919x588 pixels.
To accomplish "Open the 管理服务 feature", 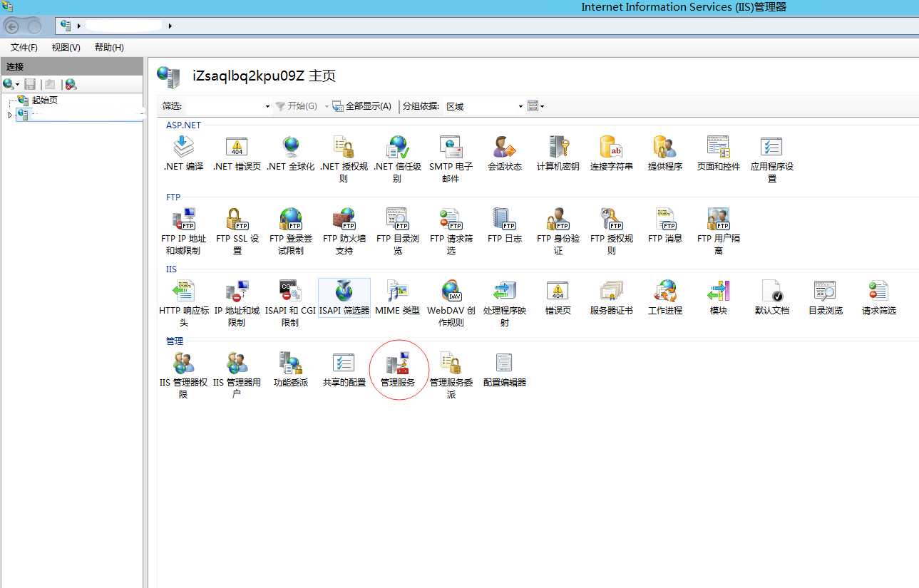I will pos(397,370).
